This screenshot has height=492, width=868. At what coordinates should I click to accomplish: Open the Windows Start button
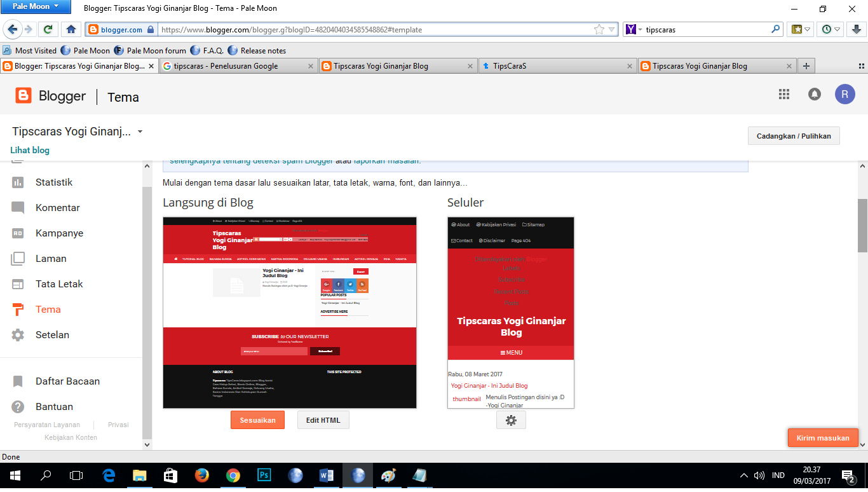[x=15, y=475]
